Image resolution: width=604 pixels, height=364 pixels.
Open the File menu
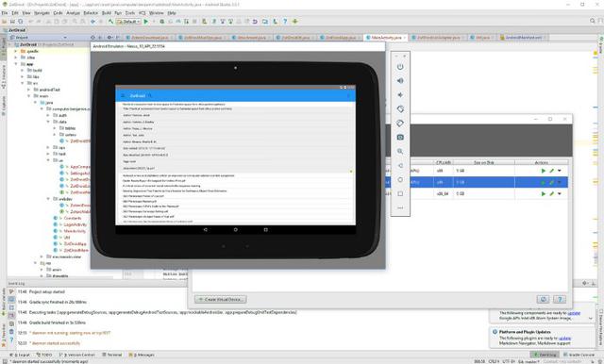[5, 13]
